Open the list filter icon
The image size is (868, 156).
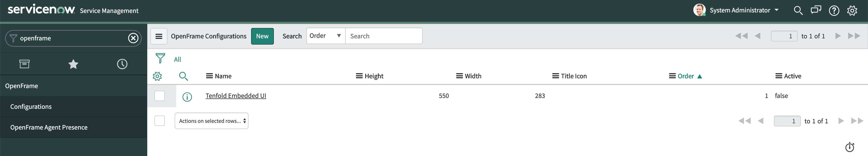click(161, 58)
